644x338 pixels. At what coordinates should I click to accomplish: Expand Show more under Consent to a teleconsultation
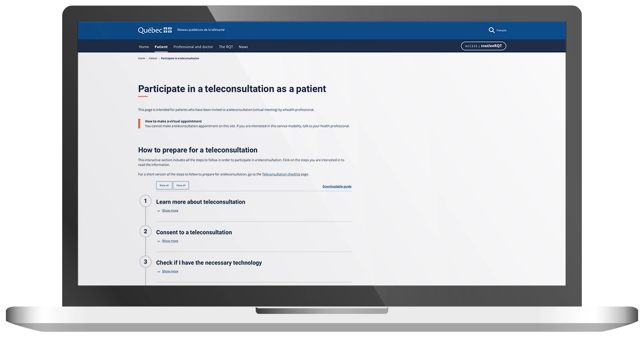[170, 240]
